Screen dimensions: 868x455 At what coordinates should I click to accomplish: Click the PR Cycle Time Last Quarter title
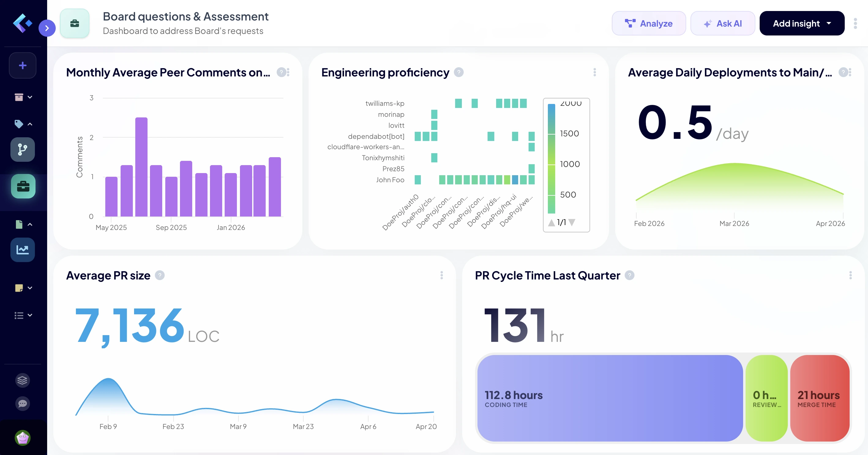[x=548, y=275]
